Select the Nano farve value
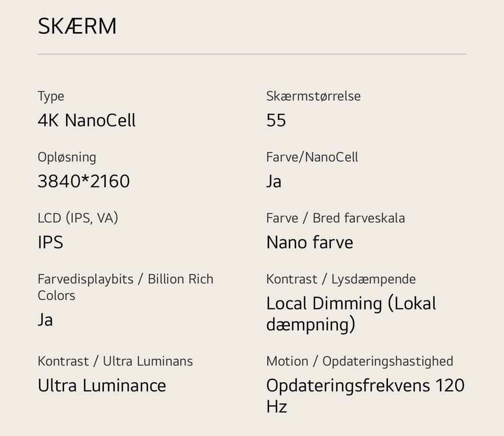 click(x=310, y=242)
